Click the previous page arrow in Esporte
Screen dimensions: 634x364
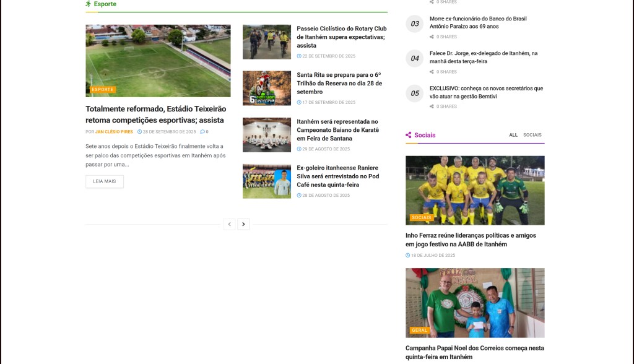coord(230,224)
